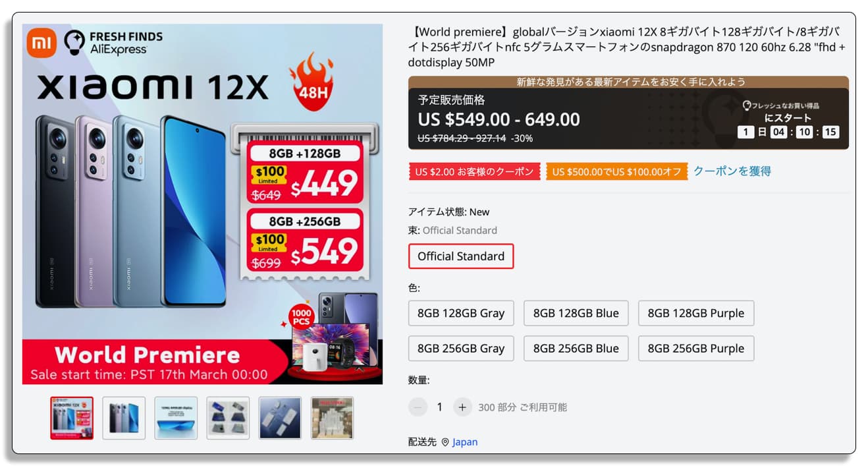Select the 8GB 256GB Purple option

click(696, 349)
